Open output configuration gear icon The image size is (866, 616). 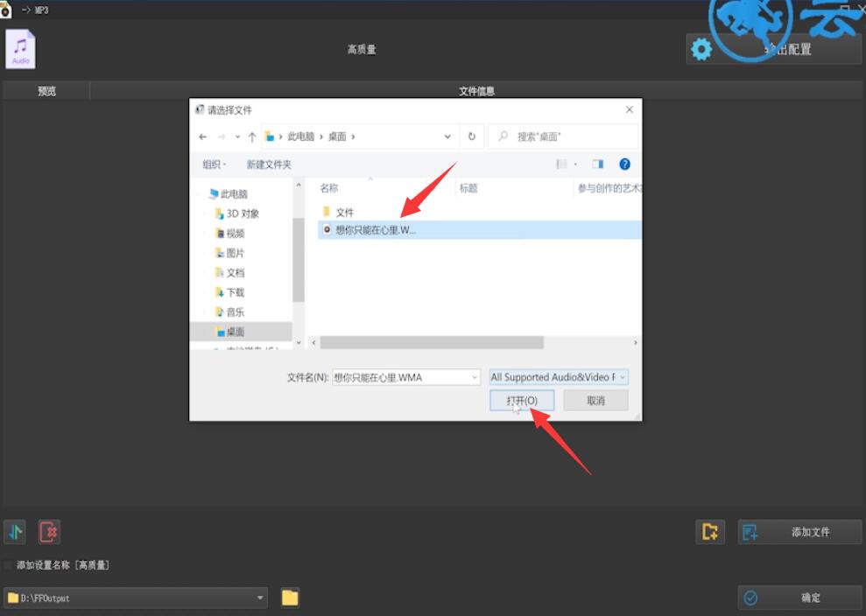point(701,50)
